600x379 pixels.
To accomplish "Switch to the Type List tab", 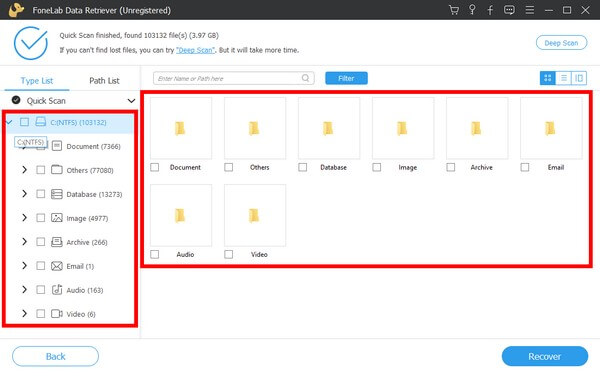I will click(37, 81).
